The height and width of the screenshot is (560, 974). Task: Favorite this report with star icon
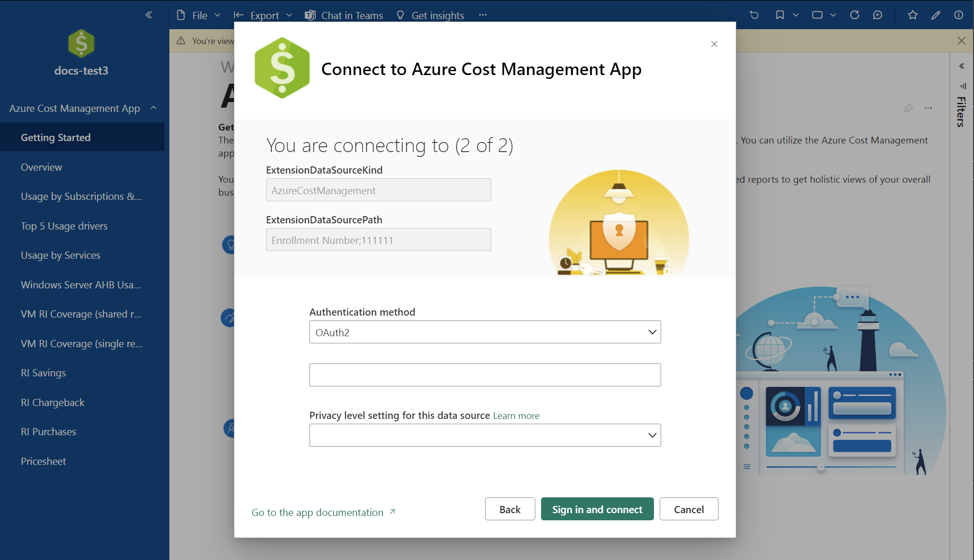click(x=913, y=15)
